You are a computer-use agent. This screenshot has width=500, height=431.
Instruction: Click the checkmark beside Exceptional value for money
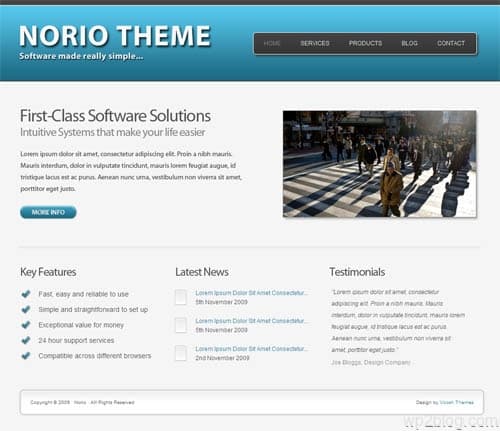(x=26, y=325)
